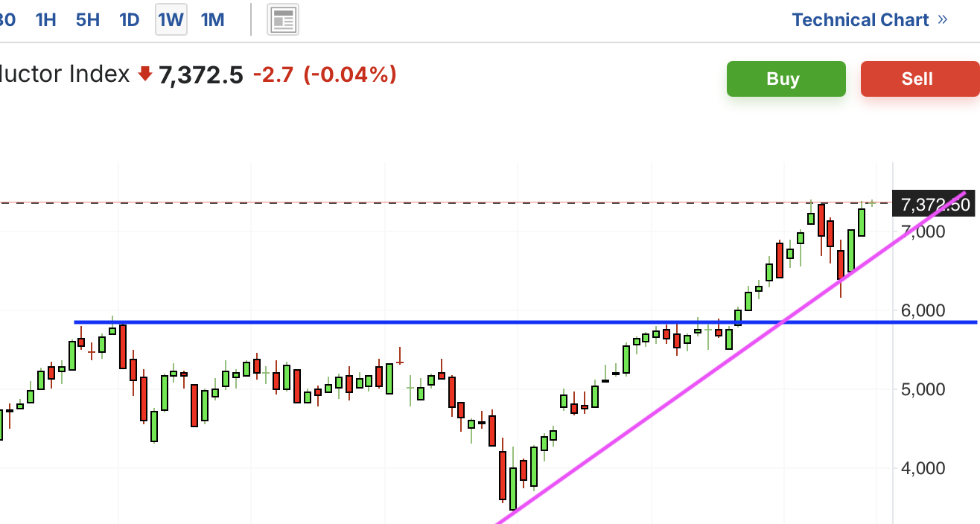Click the red Sell button
This screenshot has height=524, width=980.
coord(917,79)
